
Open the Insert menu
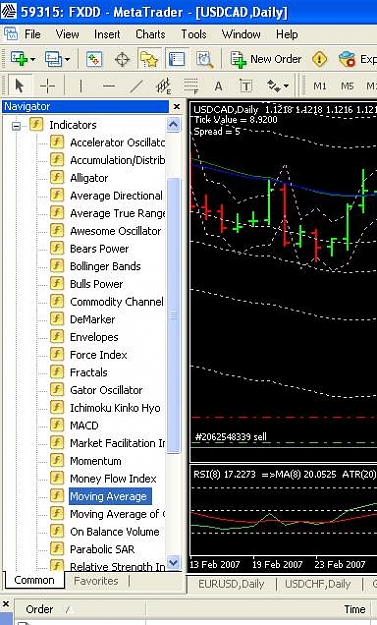(107, 34)
